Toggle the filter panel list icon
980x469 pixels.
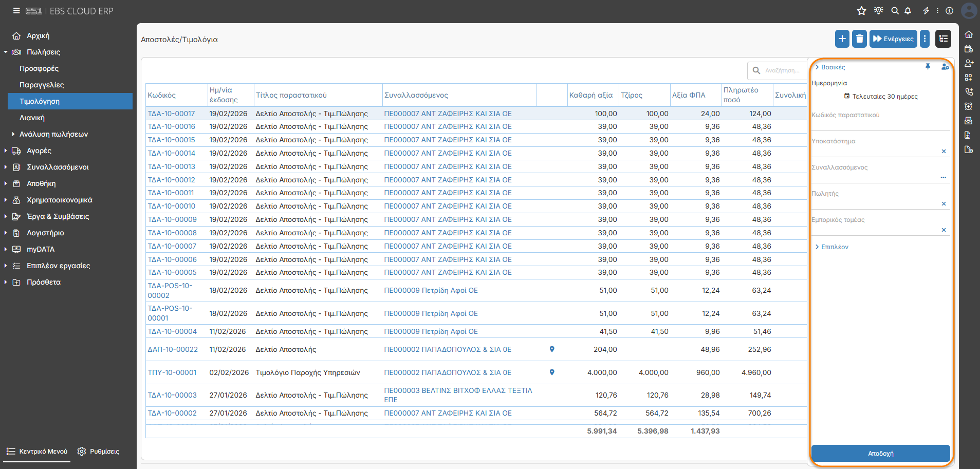click(x=943, y=39)
